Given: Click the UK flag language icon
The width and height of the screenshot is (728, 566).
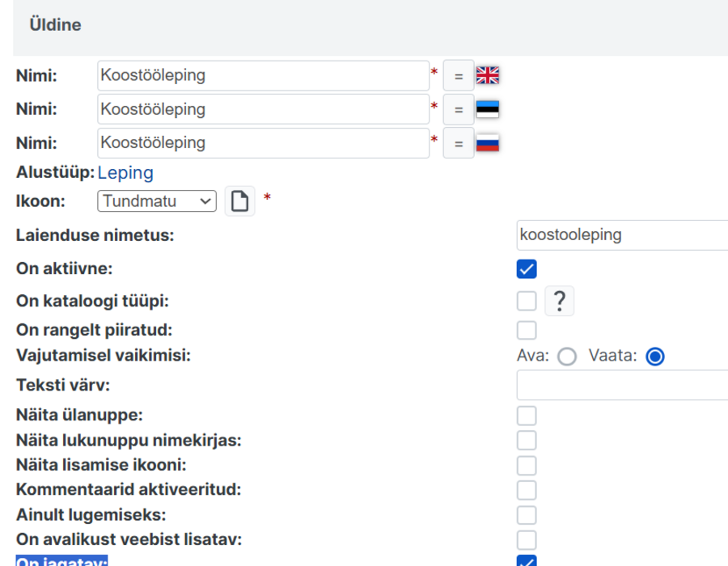Looking at the screenshot, I should point(488,75).
